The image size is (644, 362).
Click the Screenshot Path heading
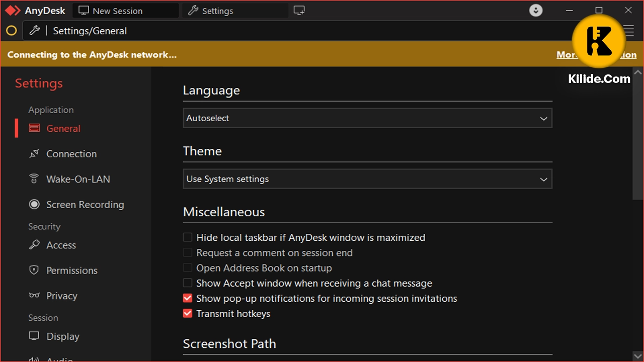[x=229, y=344]
